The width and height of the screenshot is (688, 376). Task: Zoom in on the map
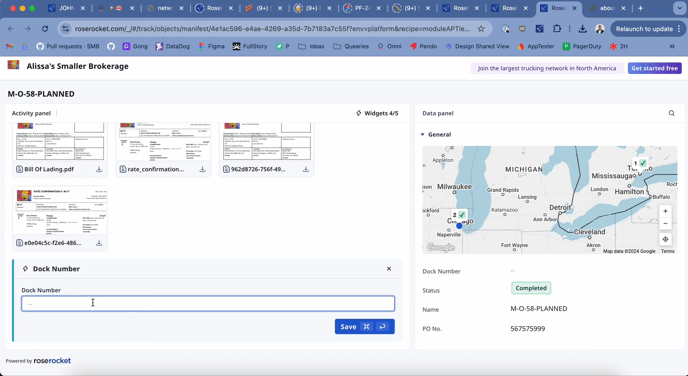pos(665,211)
